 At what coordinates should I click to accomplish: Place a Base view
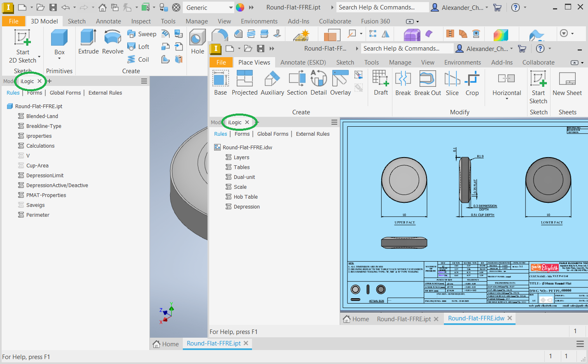[x=220, y=82]
